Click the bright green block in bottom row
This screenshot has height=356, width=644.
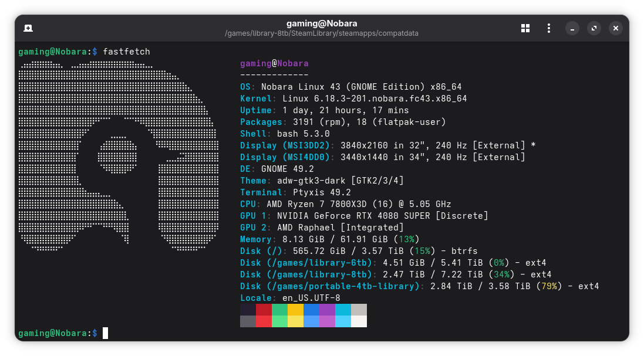tap(279, 321)
